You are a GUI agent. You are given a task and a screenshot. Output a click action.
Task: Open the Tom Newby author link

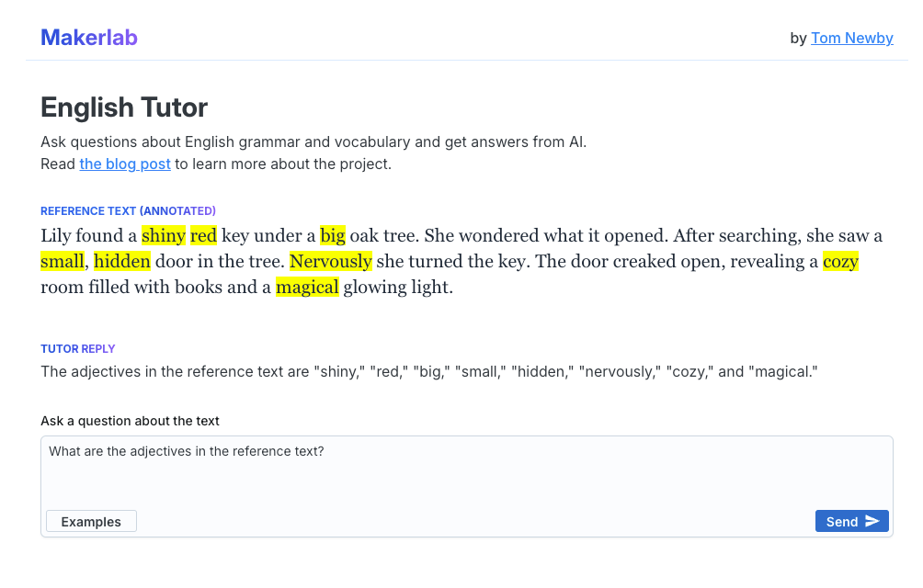pyautogui.click(x=851, y=38)
